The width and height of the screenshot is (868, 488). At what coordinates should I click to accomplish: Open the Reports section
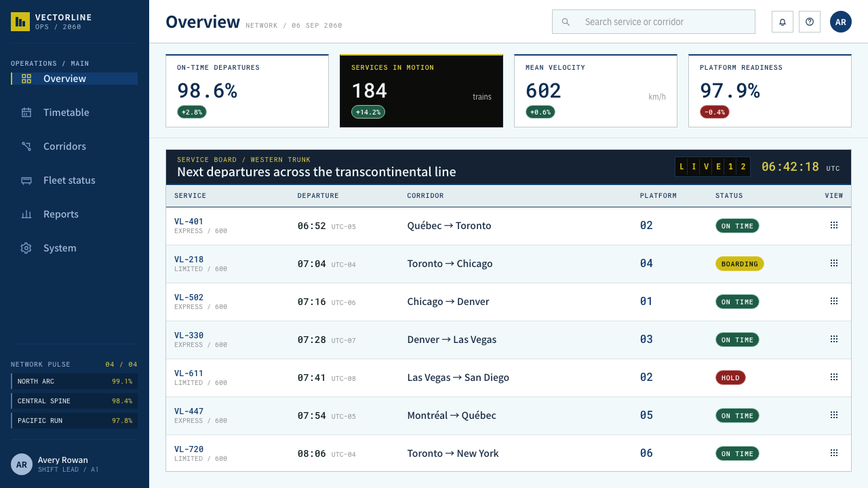click(x=75, y=214)
